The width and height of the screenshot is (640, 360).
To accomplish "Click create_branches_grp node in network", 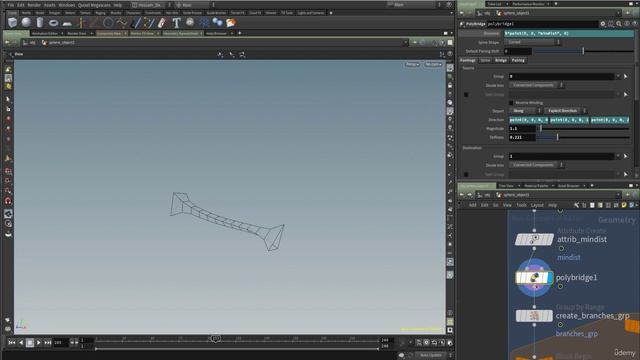I will pyautogui.click(x=534, y=316).
